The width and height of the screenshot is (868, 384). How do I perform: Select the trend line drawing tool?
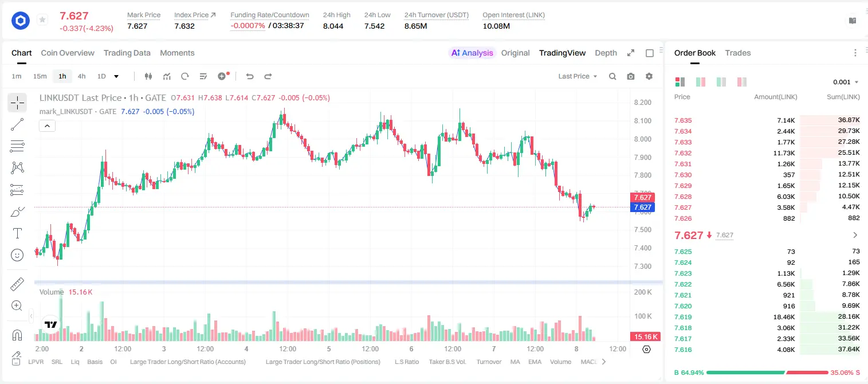click(x=17, y=124)
